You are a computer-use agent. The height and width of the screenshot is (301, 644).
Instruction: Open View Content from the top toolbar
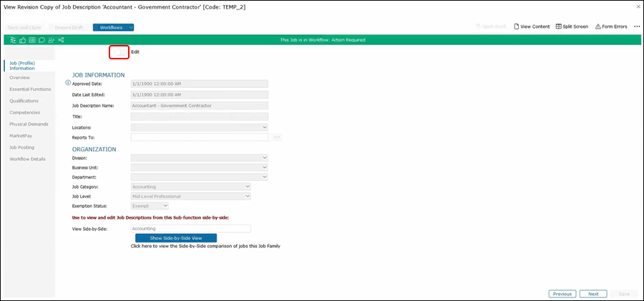pyautogui.click(x=531, y=26)
